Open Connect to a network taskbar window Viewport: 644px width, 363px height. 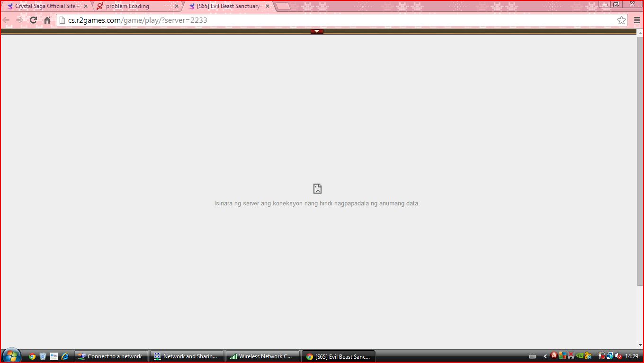pyautogui.click(x=111, y=356)
